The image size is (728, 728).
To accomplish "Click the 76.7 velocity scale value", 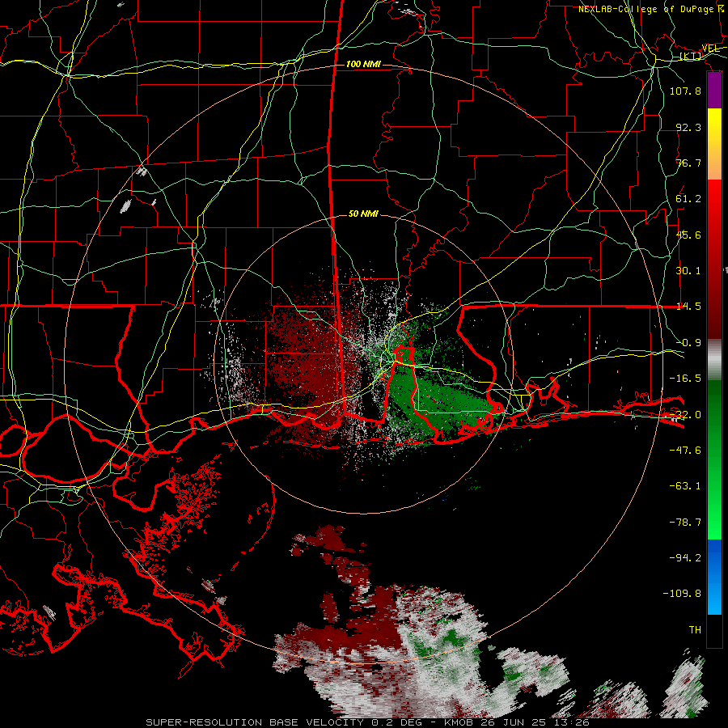I will [688, 163].
